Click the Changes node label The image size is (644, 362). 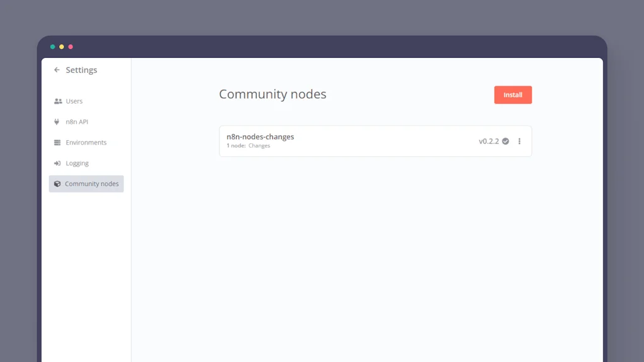tap(259, 145)
